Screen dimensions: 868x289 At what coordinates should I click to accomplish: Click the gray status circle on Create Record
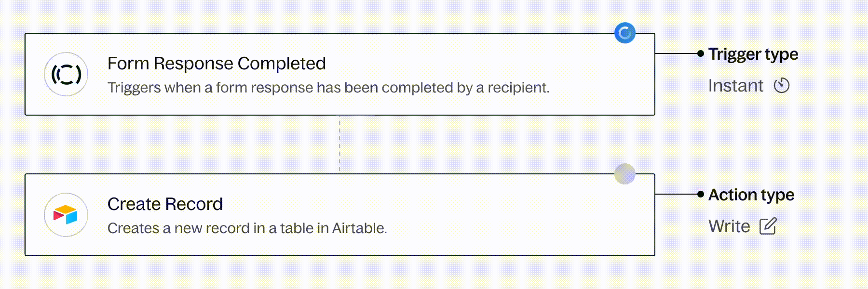625,174
